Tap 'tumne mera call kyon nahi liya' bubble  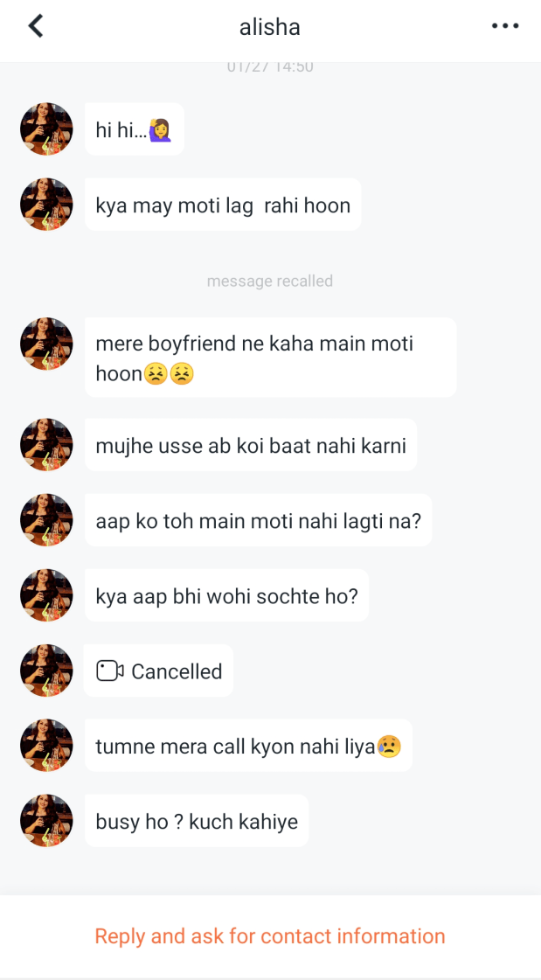point(248,747)
